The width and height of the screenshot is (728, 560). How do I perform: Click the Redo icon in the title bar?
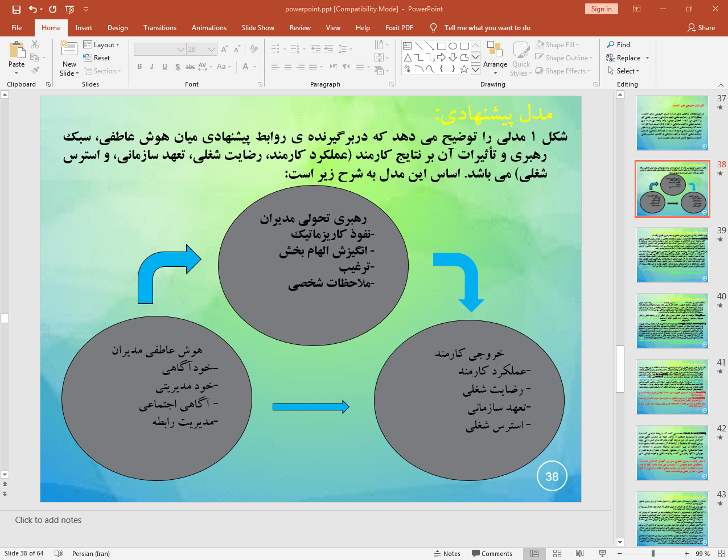click(x=53, y=9)
